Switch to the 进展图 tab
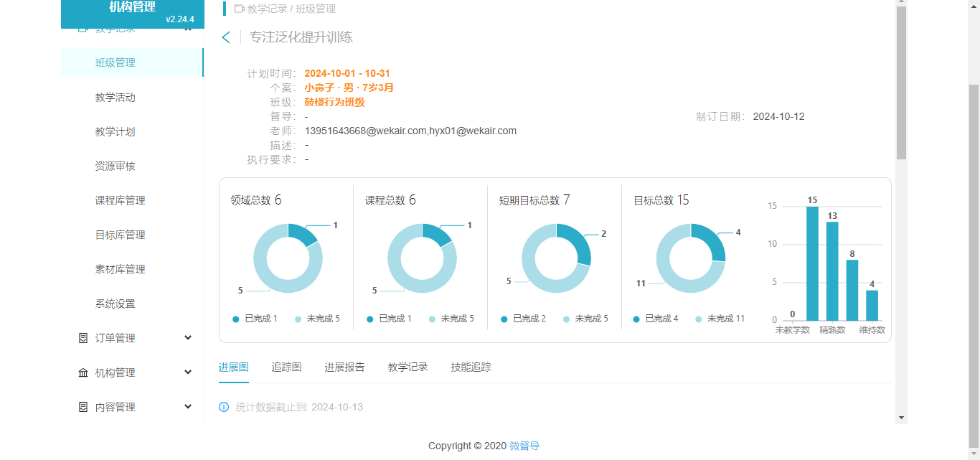980x460 pixels. coord(234,367)
